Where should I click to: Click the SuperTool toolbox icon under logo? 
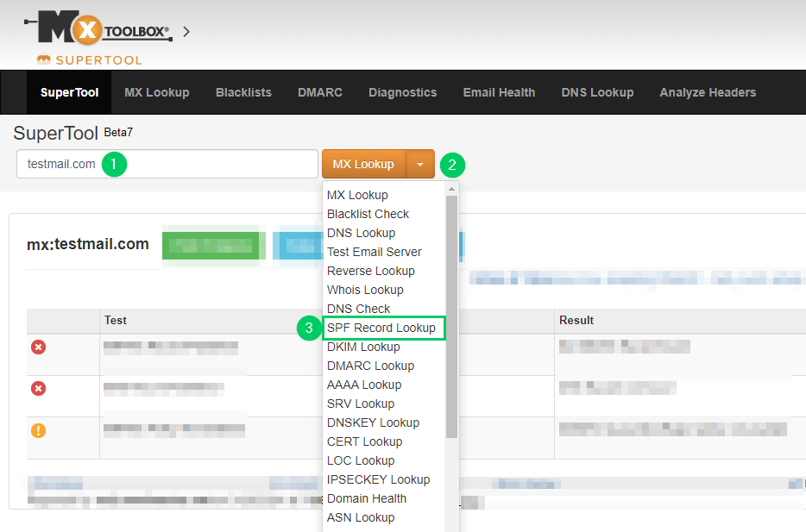pyautogui.click(x=44, y=59)
